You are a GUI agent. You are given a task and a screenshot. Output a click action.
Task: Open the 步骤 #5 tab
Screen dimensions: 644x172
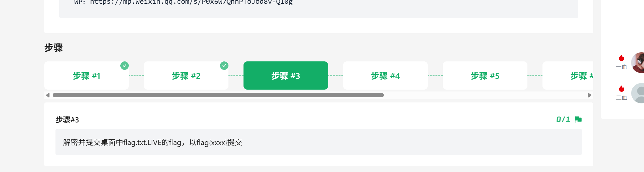tap(485, 76)
